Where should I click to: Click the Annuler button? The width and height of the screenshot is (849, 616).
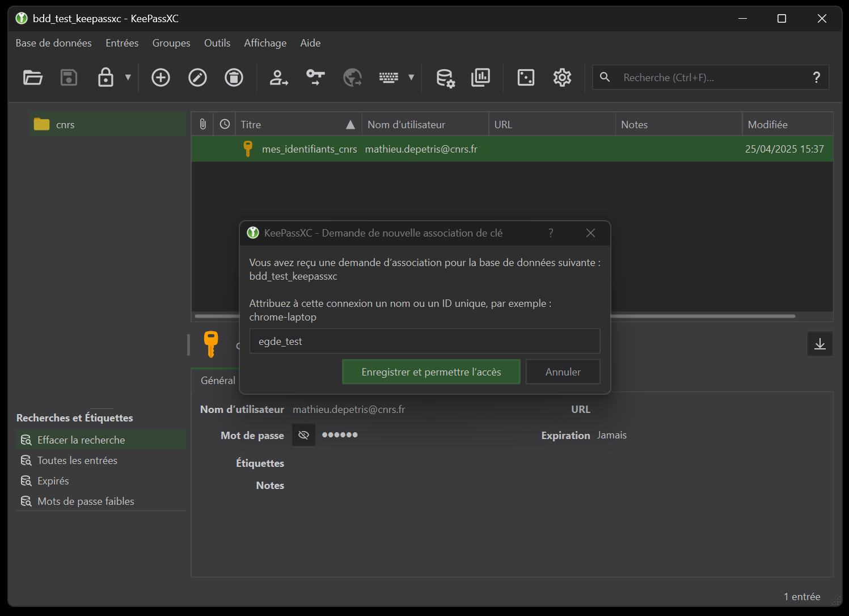(x=563, y=372)
